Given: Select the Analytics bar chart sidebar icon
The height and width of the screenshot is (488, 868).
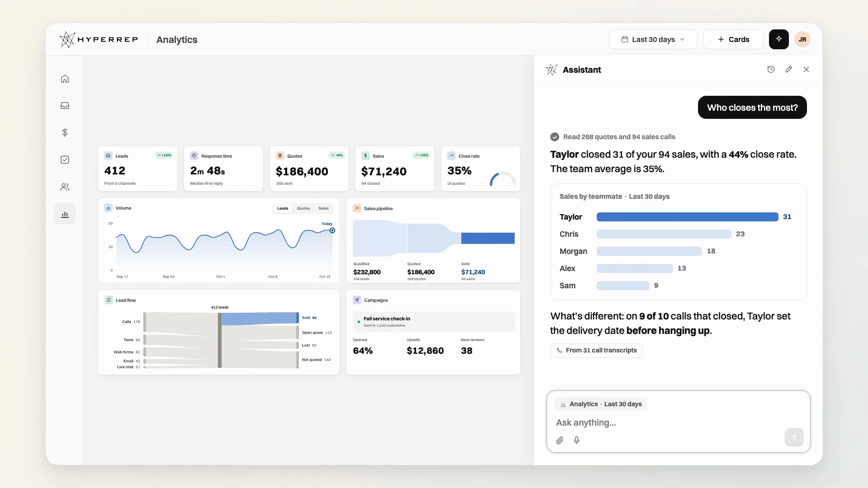Looking at the screenshot, I should click(65, 214).
